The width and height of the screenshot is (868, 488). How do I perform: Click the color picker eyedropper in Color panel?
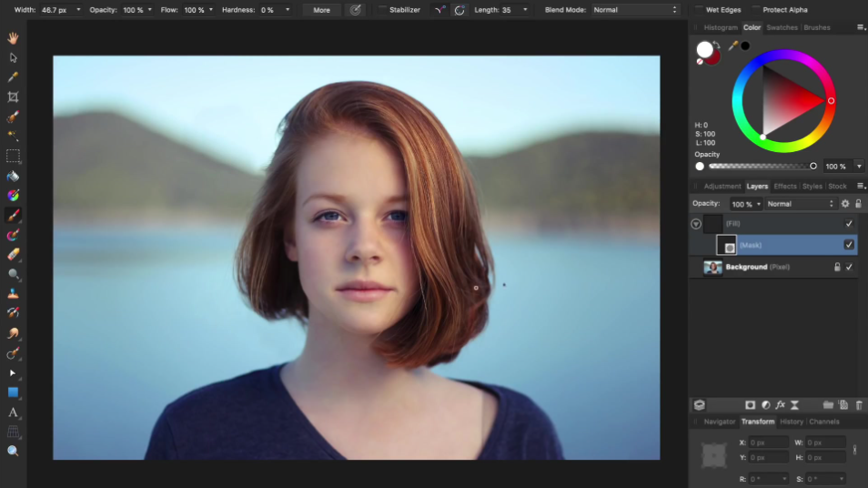733,46
